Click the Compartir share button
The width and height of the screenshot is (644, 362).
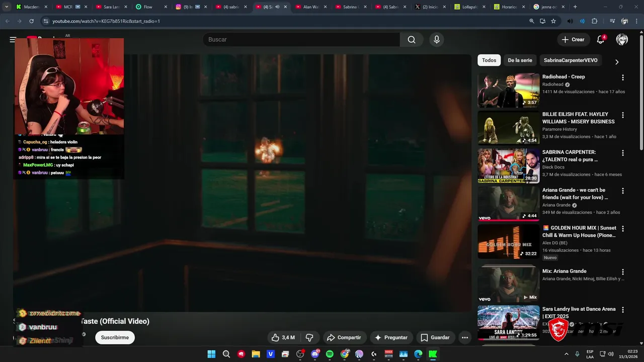(344, 337)
